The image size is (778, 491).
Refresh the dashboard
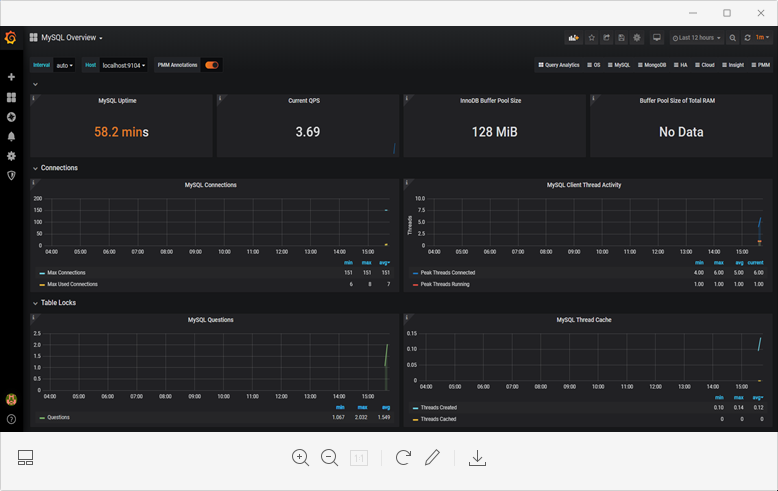click(747, 38)
